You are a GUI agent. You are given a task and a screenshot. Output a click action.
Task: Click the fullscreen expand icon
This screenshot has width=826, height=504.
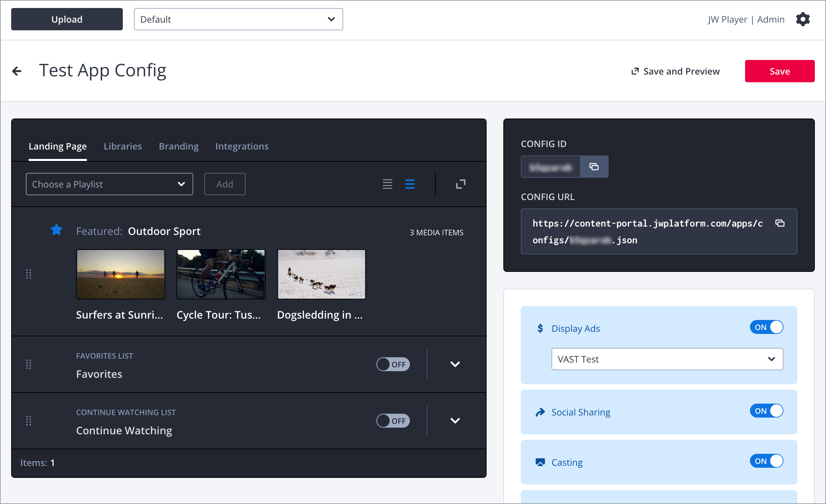coord(460,184)
